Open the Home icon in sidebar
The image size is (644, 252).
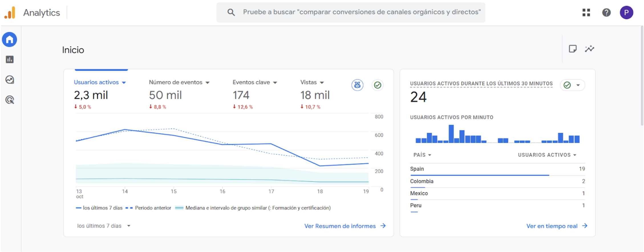tap(9, 40)
